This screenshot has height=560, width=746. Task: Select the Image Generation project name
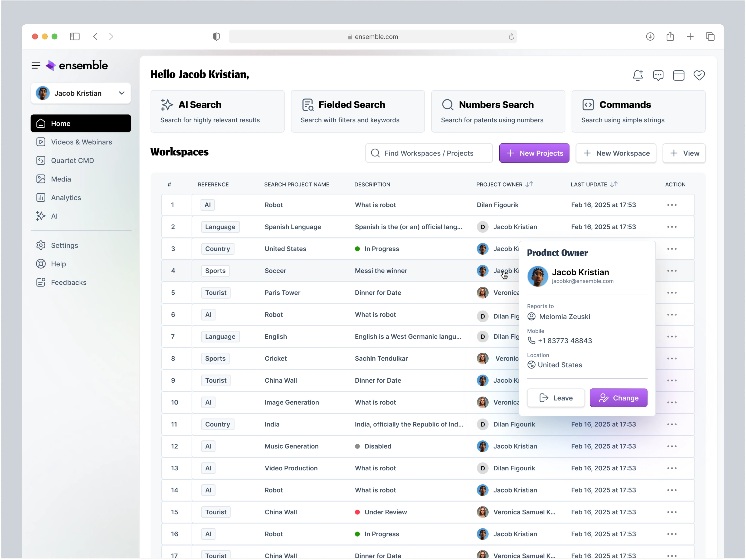click(x=292, y=403)
